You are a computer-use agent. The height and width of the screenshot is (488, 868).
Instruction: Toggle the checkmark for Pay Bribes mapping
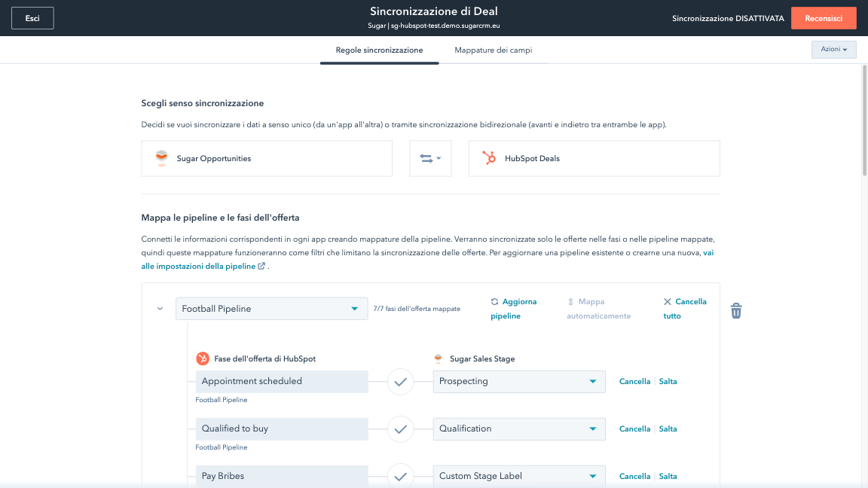point(401,476)
